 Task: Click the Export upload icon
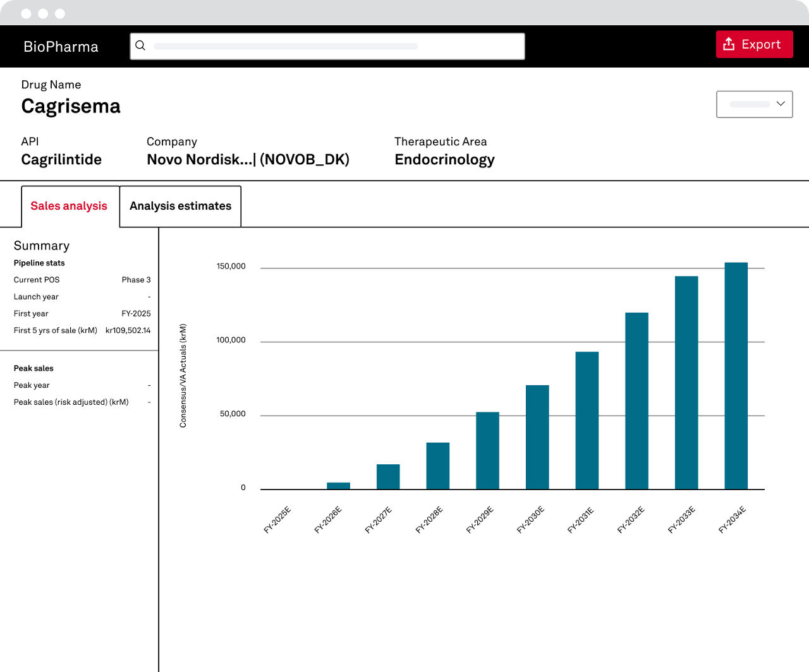pyautogui.click(x=729, y=44)
